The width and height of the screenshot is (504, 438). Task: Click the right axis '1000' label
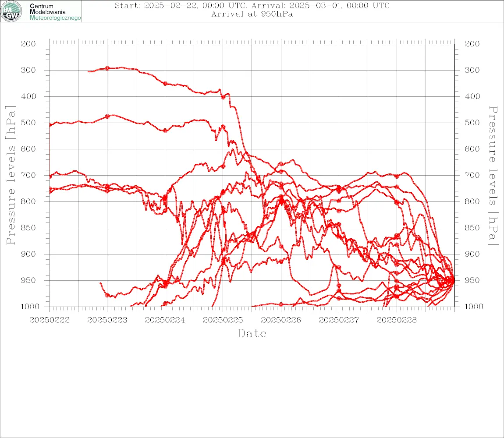pyautogui.click(x=474, y=307)
